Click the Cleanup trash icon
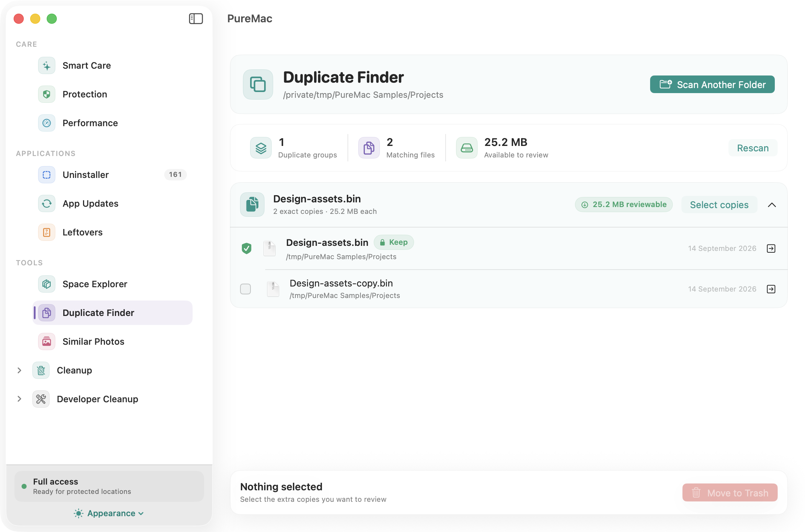 point(41,370)
